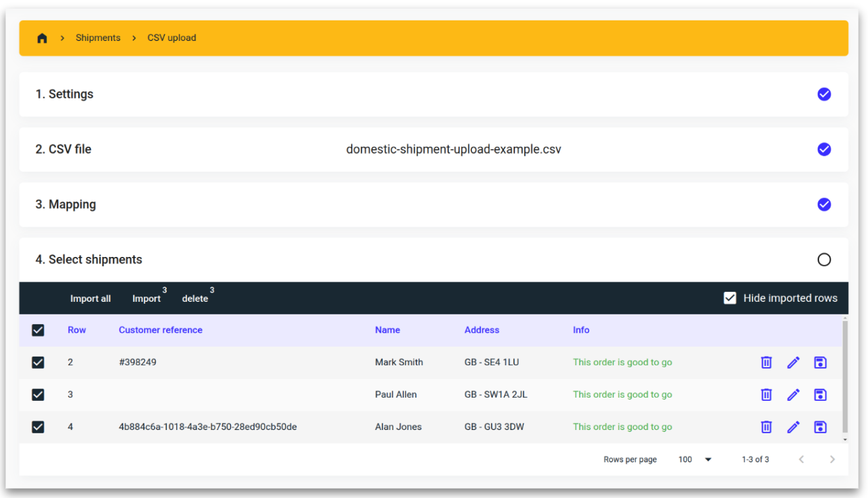Go to next page of results
Image resolution: width=868 pixels, height=498 pixels.
(x=832, y=459)
